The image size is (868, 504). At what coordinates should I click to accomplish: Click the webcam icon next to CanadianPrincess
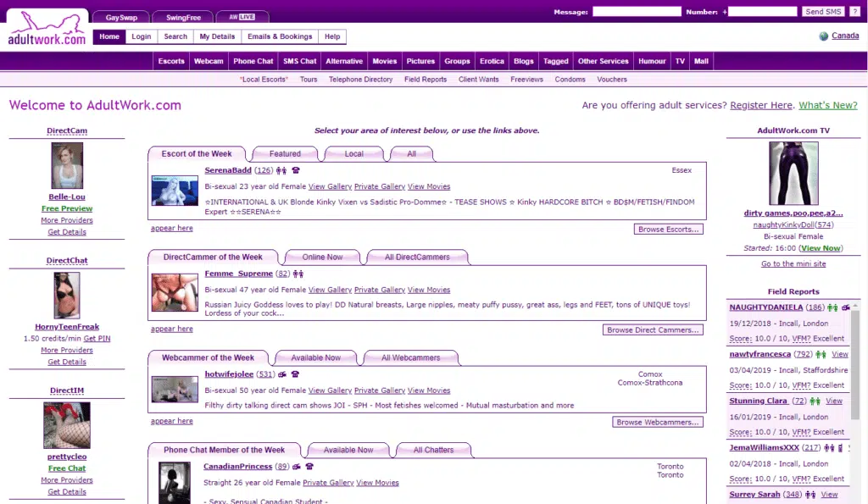tap(297, 467)
